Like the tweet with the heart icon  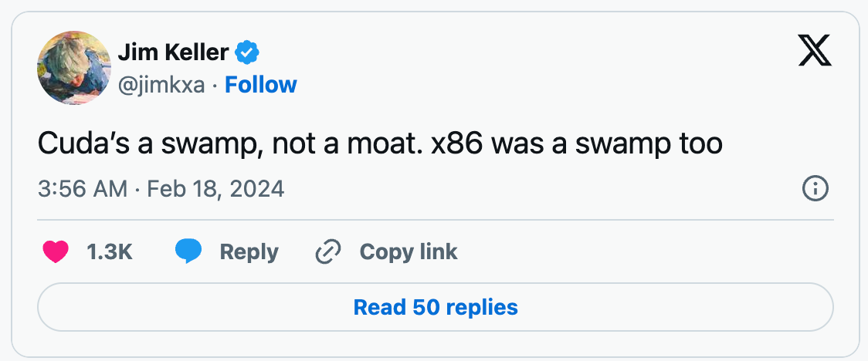[x=56, y=251]
